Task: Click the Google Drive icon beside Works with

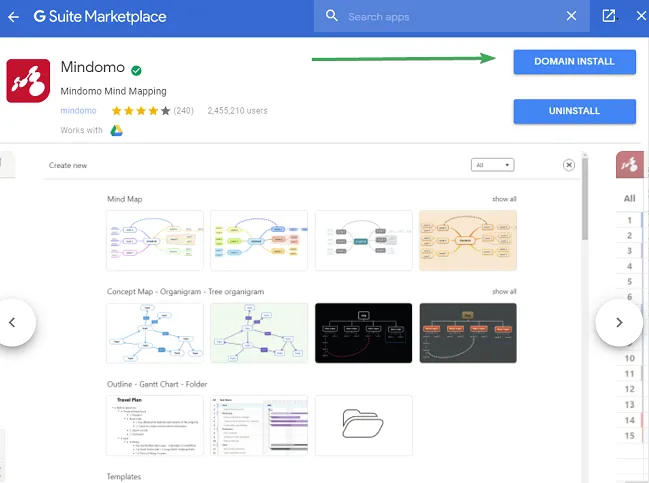Action: click(x=116, y=131)
